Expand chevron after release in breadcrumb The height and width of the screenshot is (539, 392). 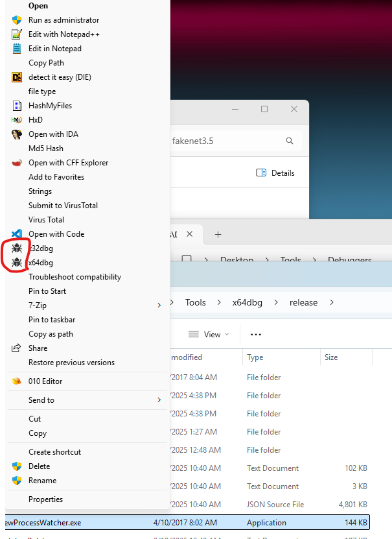click(x=332, y=302)
